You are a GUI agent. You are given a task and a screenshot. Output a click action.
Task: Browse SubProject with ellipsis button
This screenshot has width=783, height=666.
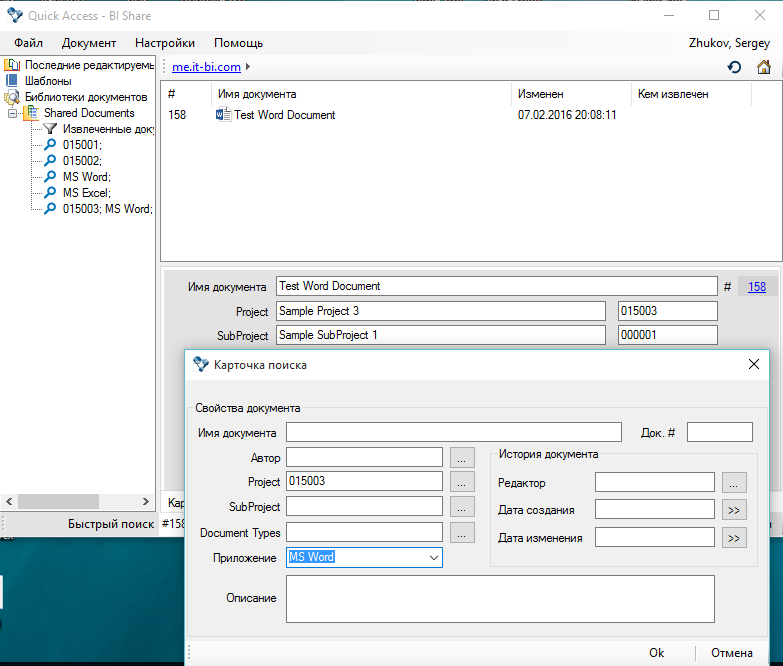462,507
